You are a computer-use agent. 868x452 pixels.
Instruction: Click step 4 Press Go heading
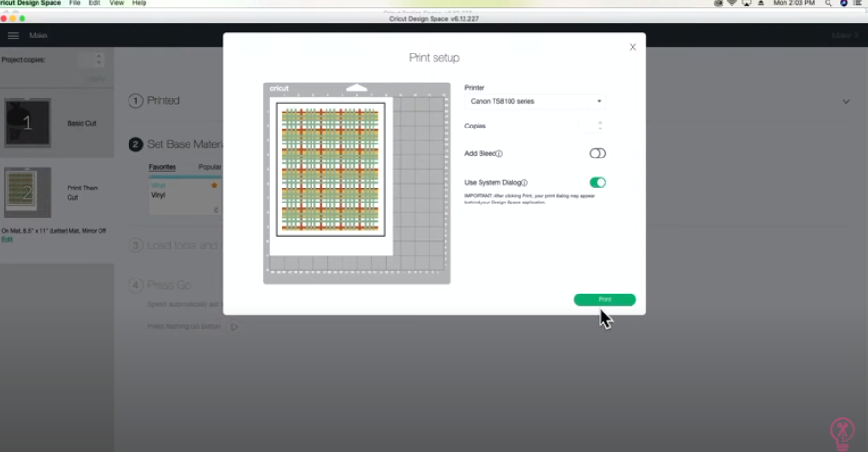(x=170, y=285)
